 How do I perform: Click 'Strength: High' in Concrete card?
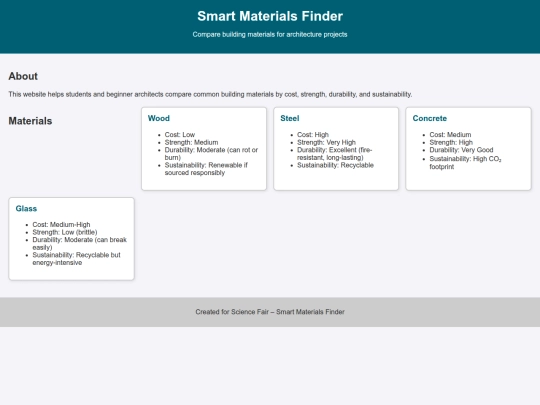tap(451, 142)
